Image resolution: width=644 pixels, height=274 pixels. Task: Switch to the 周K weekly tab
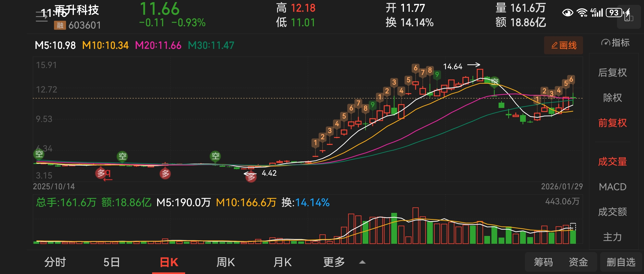tap(226, 262)
